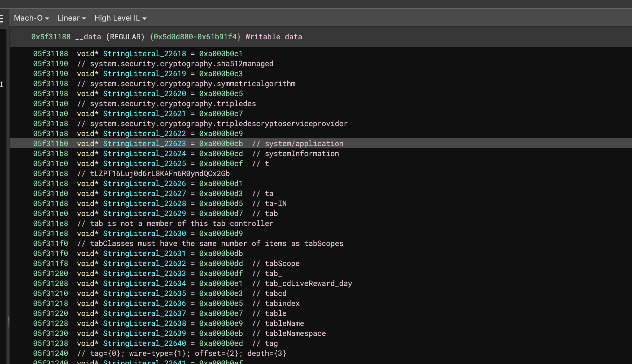
Task: Select symbol StringLiteral_22637
Action: pyautogui.click(x=145, y=313)
